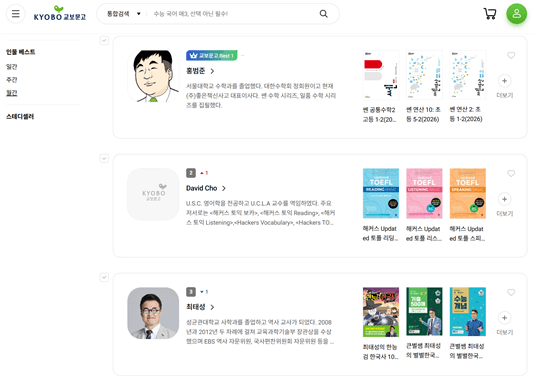Like David Cho with heart icon
The width and height of the screenshot is (534, 384).
click(511, 173)
